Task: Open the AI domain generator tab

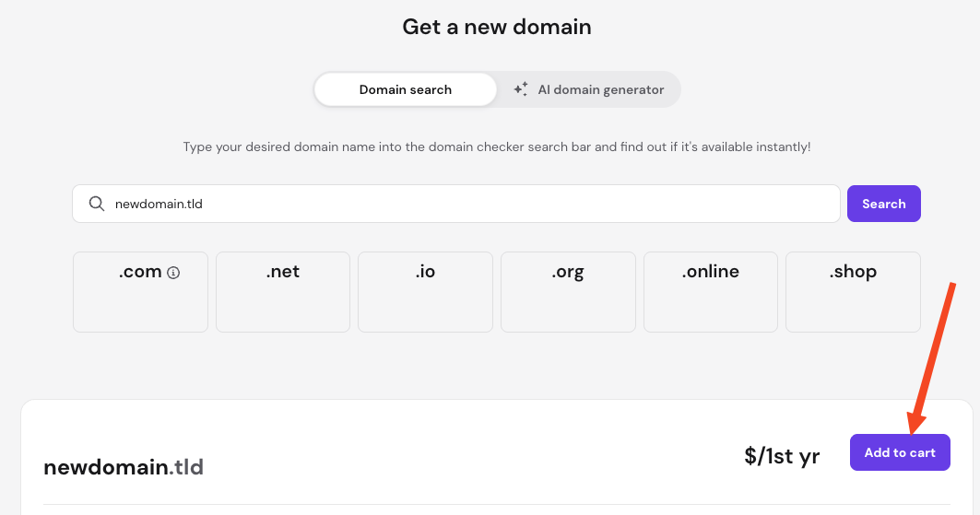Action: pyautogui.click(x=589, y=89)
